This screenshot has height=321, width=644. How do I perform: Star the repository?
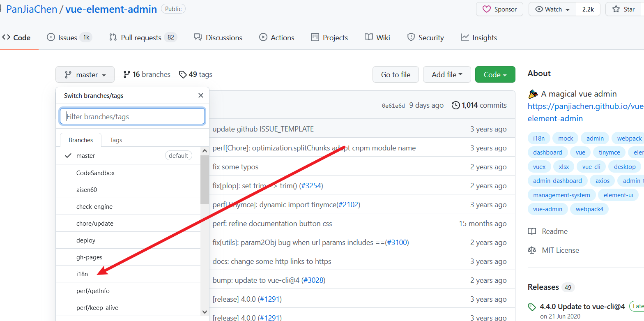[624, 9]
